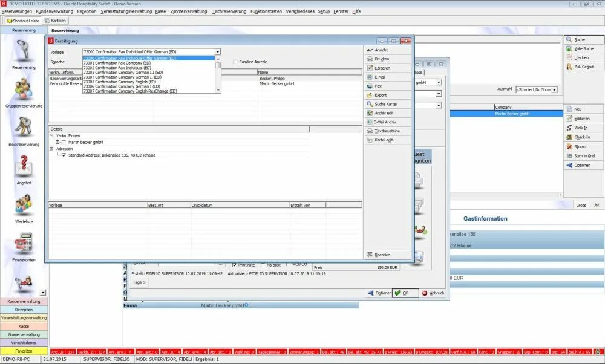The width and height of the screenshot is (605, 364).
Task: Open the Auswahl dropdown (Storniert,No Show)
Action: pos(554,89)
